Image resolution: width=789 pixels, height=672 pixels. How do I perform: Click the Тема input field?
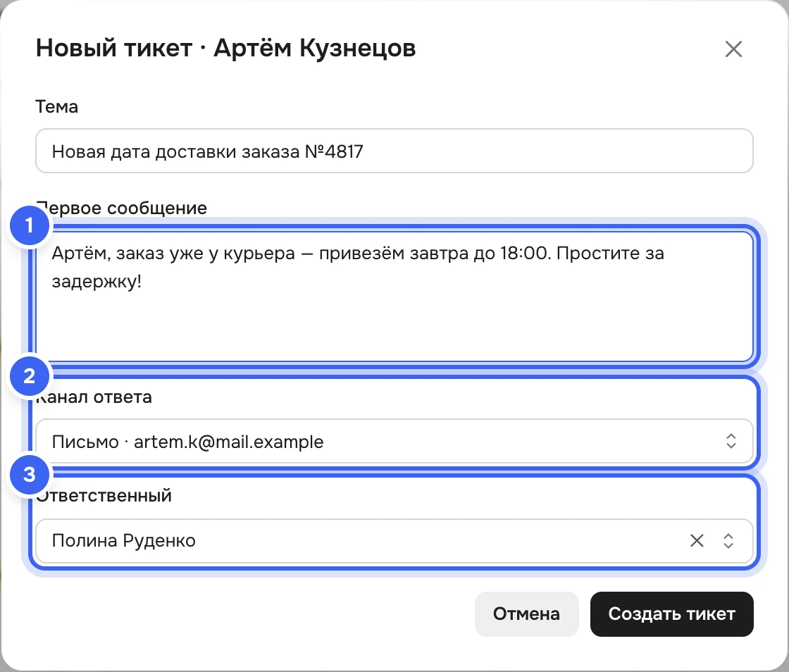coord(394,151)
